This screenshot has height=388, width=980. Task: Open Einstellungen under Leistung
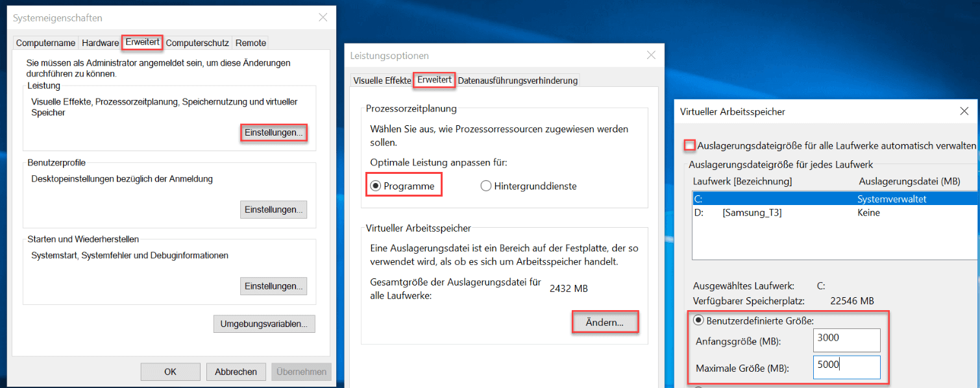tap(273, 132)
